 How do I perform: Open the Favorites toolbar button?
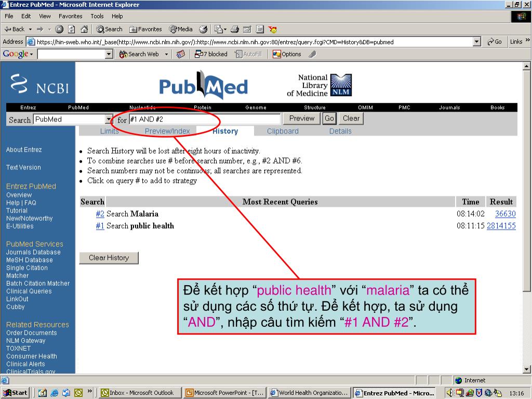click(x=146, y=29)
